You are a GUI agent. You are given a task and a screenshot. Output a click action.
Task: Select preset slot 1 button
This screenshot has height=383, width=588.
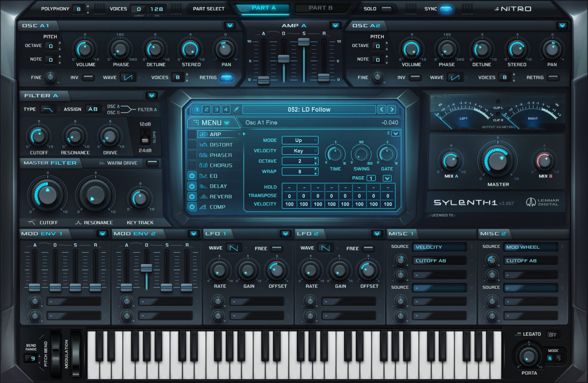197,109
